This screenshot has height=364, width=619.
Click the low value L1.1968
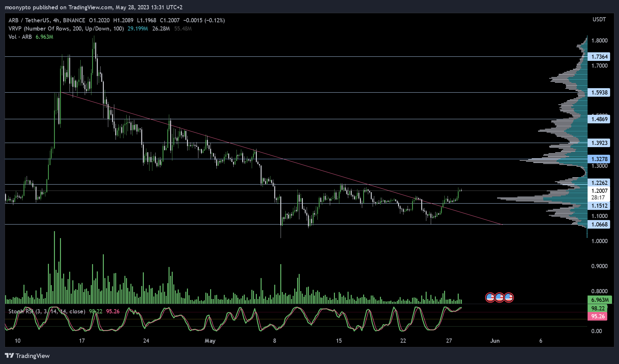tap(147, 20)
